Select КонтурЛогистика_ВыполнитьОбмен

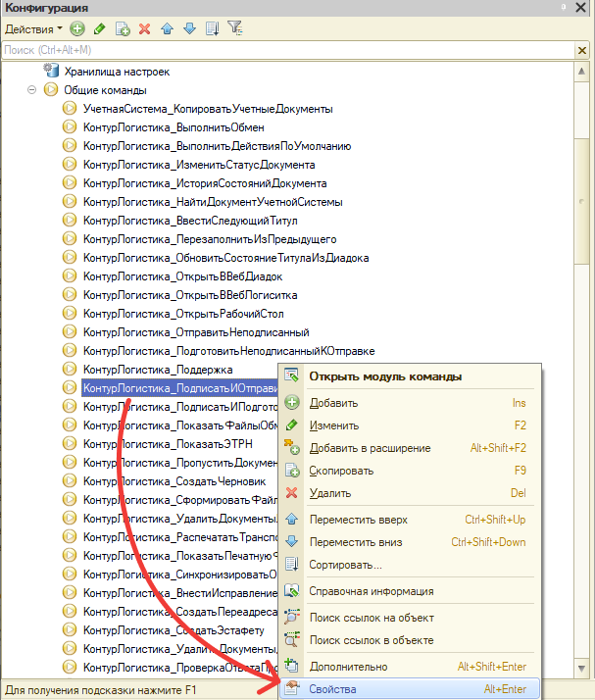click(174, 127)
